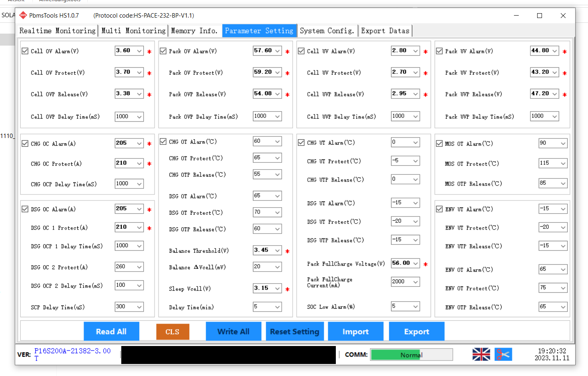
Task: Click the UK flag language icon
Action: point(481,354)
